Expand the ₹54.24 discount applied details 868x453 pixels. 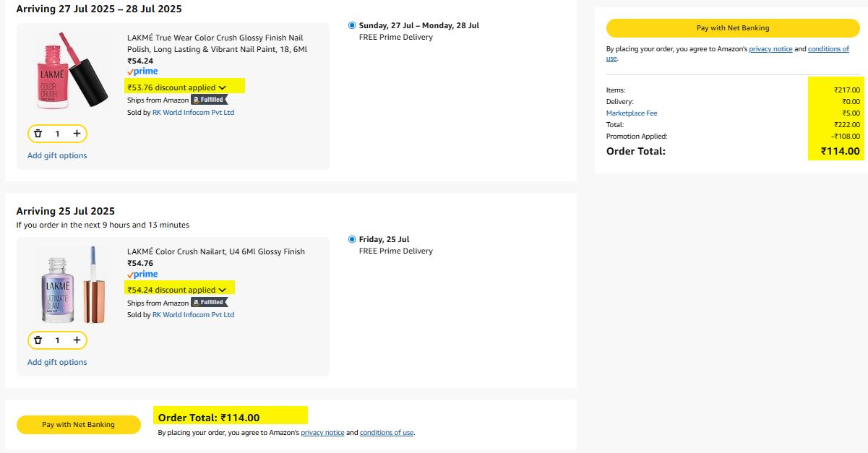[x=222, y=290]
